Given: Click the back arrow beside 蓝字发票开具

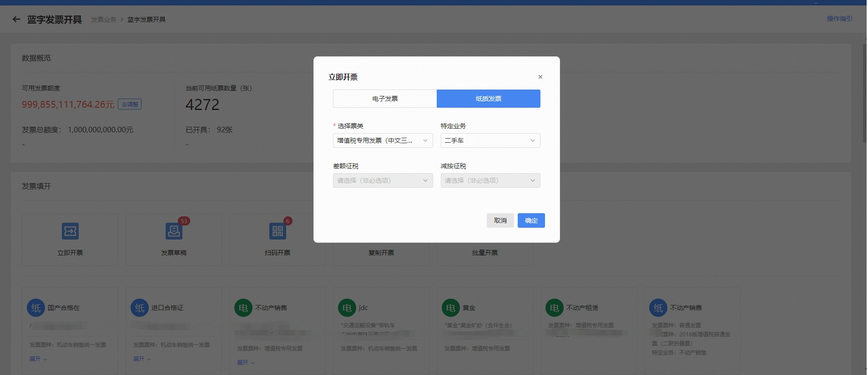Looking at the screenshot, I should tap(16, 20).
